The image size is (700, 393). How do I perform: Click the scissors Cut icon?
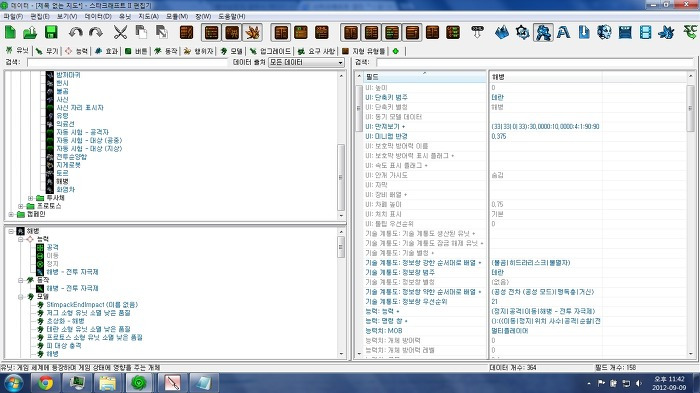(120, 33)
